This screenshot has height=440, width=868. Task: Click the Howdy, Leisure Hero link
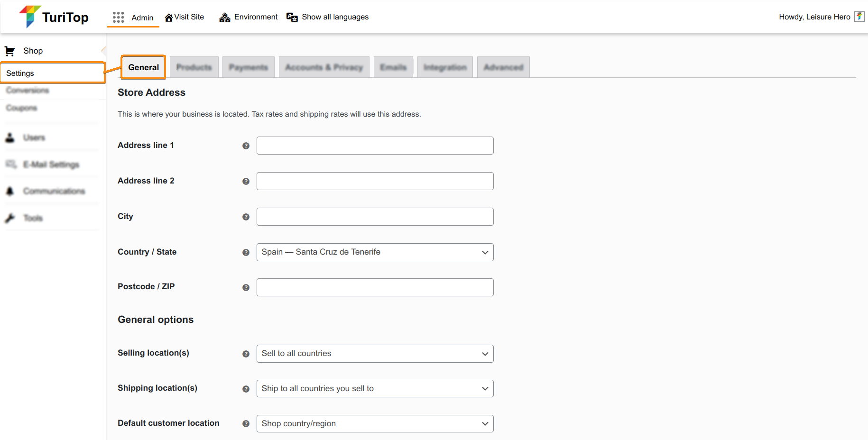814,17
